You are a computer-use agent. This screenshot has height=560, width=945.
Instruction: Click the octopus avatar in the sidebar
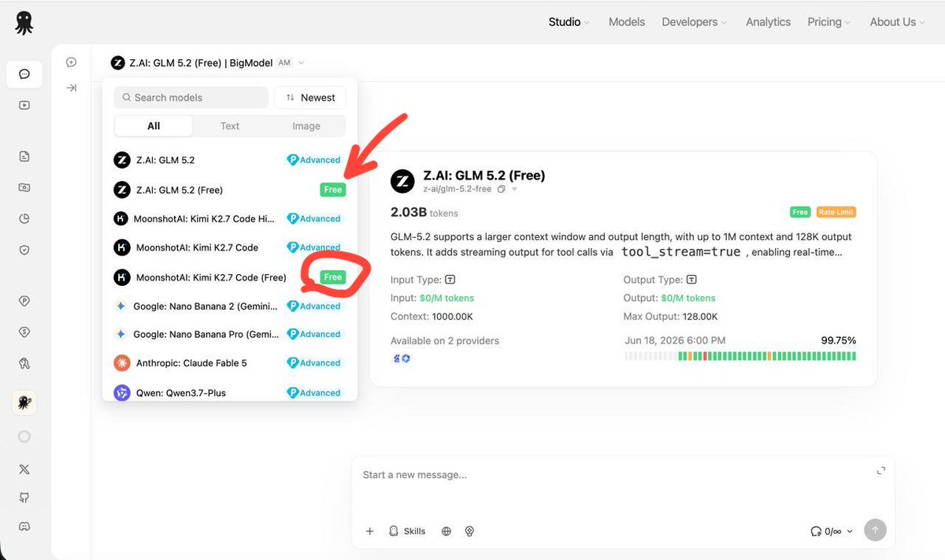point(24,402)
